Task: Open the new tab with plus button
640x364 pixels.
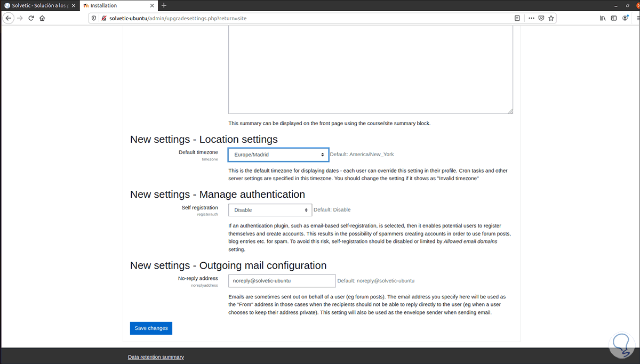Action: coord(164,5)
